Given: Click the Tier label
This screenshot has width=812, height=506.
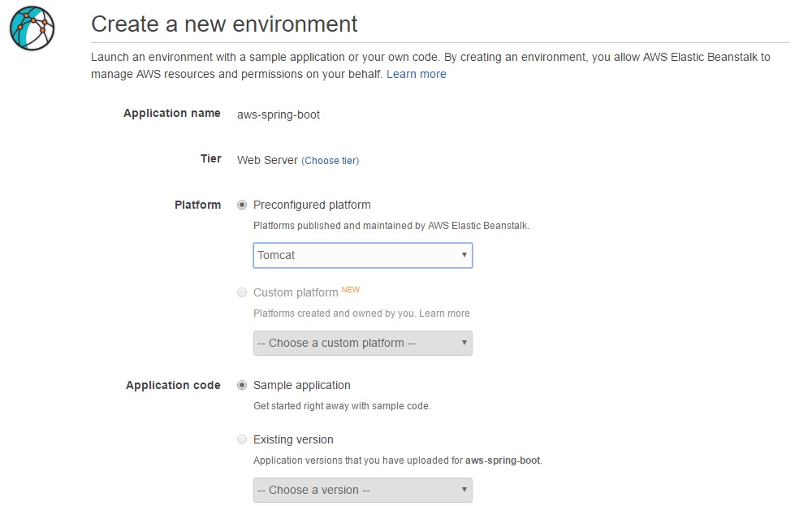Looking at the screenshot, I should point(211,158).
